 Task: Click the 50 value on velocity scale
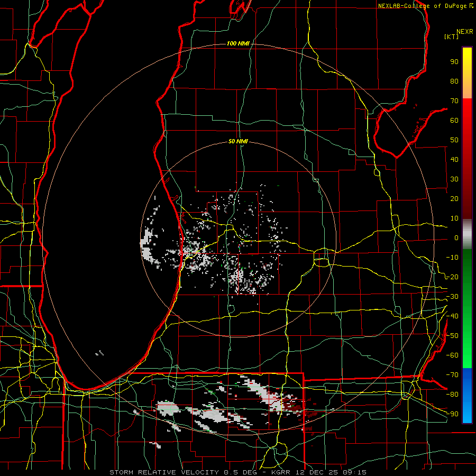454,140
